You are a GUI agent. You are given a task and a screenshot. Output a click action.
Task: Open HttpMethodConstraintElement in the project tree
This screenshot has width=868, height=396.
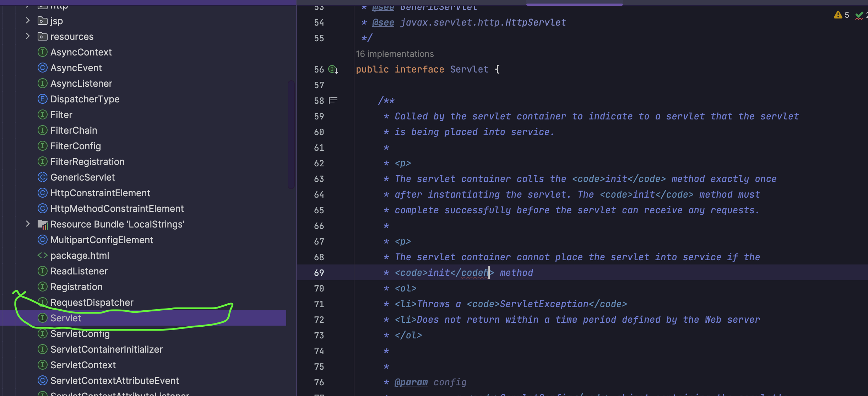pyautogui.click(x=117, y=209)
